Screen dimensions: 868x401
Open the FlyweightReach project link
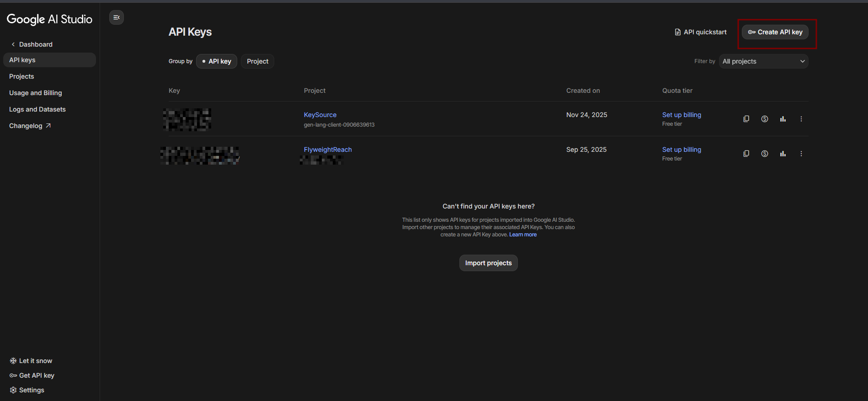328,150
